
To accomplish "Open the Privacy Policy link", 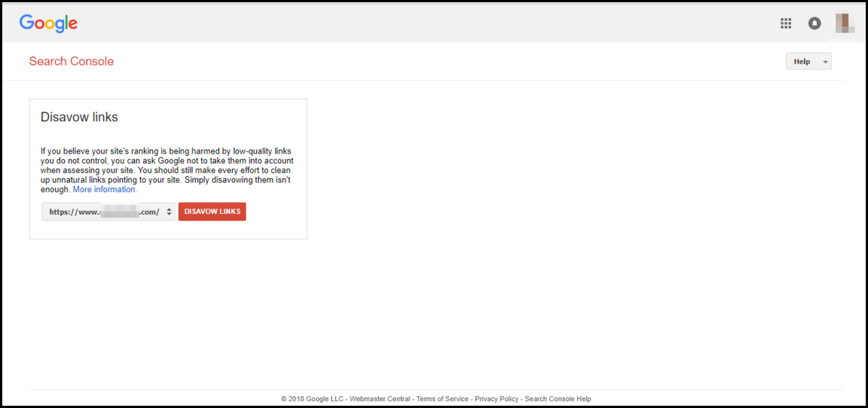I will [497, 399].
